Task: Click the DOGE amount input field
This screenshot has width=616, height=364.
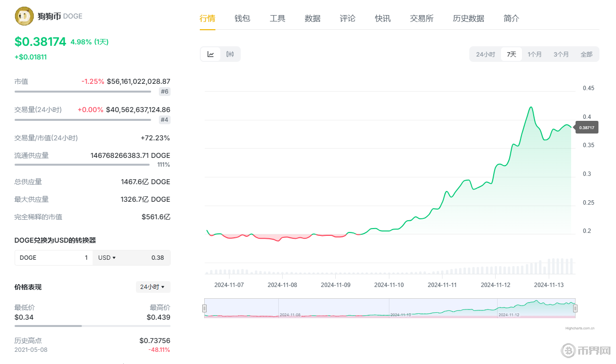Action: (x=54, y=258)
